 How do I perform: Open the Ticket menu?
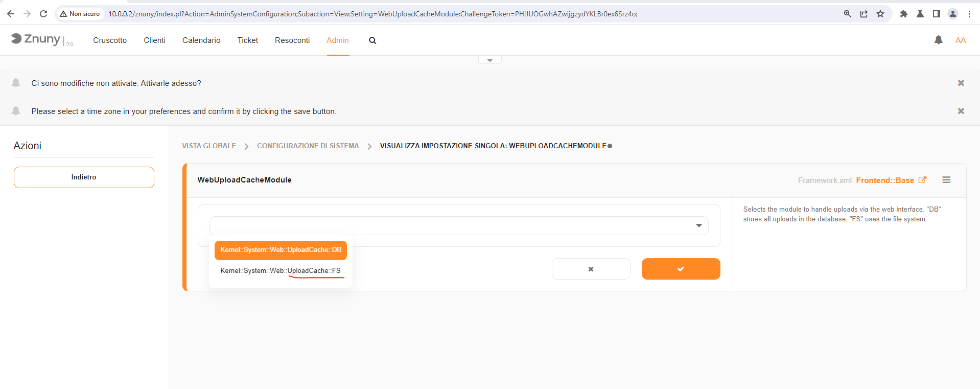248,40
